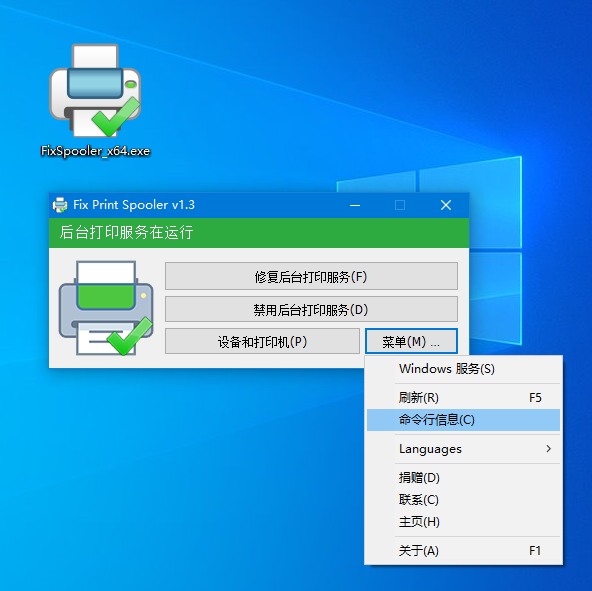Image resolution: width=592 pixels, height=591 pixels.
Task: Click the 修复后台打印服务(F) button
Action: click(x=311, y=276)
